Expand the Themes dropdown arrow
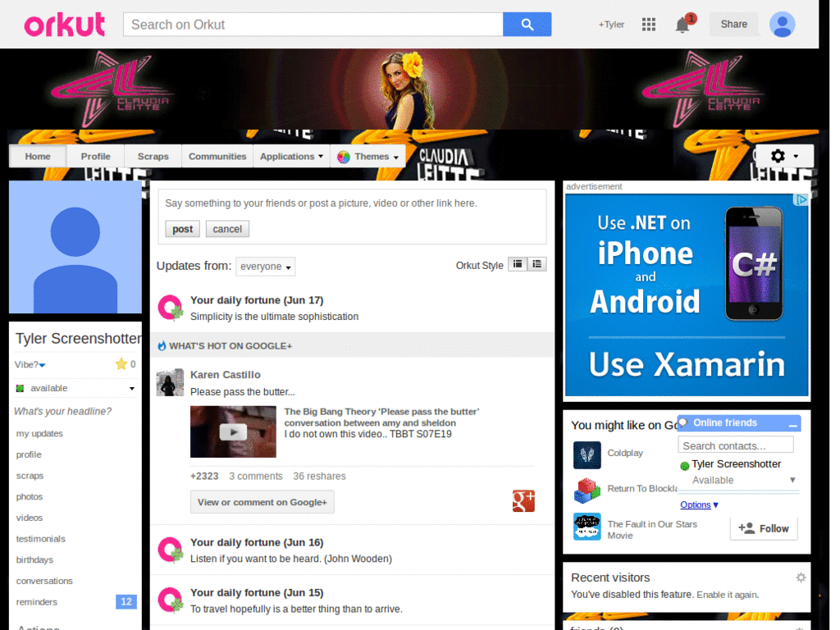This screenshot has width=840, height=630. click(x=396, y=157)
